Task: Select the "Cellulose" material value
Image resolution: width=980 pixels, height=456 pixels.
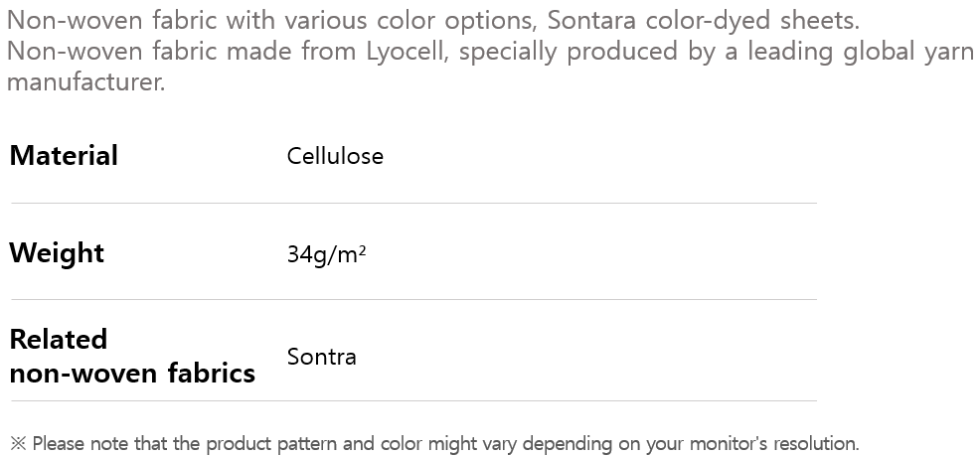Action: [335, 156]
